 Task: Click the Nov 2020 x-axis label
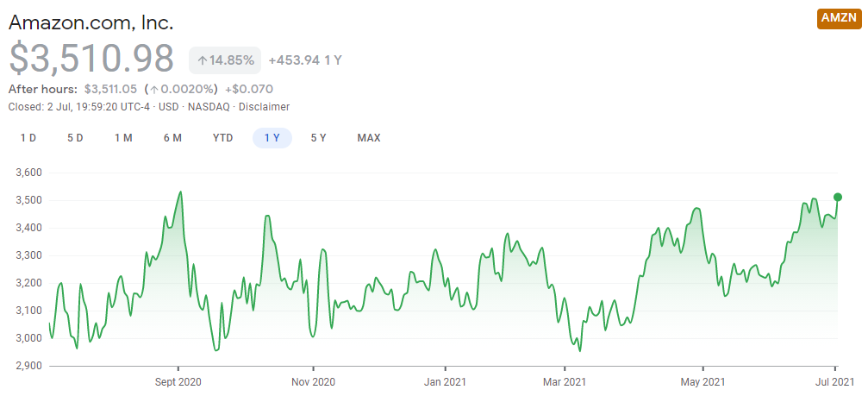click(x=313, y=382)
